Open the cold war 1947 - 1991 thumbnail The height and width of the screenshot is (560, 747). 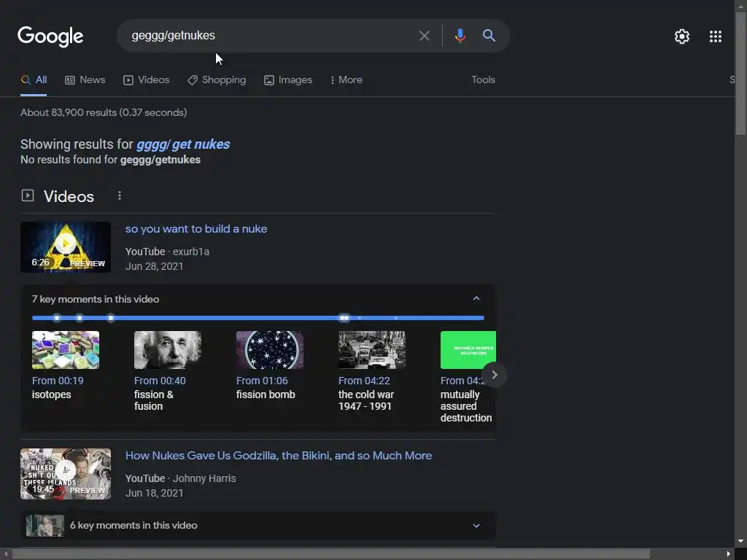click(371, 350)
